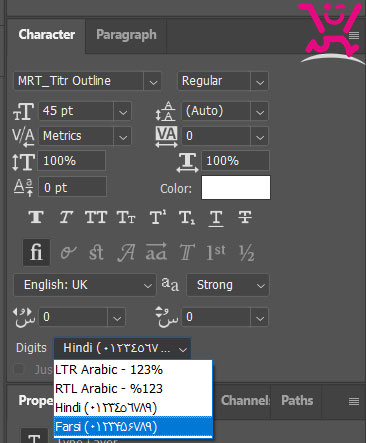Click the vertical scale 100% field
Viewport: 366px width, 443px height.
72,161
